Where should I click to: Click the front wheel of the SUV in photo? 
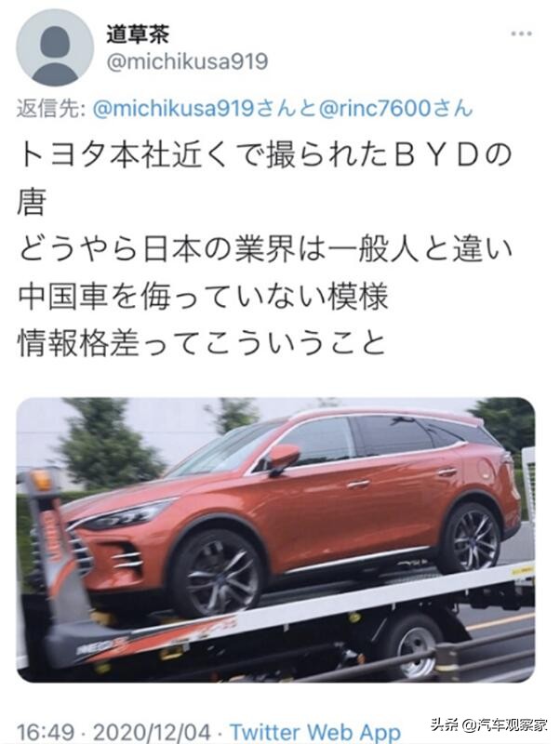pyautogui.click(x=216, y=573)
